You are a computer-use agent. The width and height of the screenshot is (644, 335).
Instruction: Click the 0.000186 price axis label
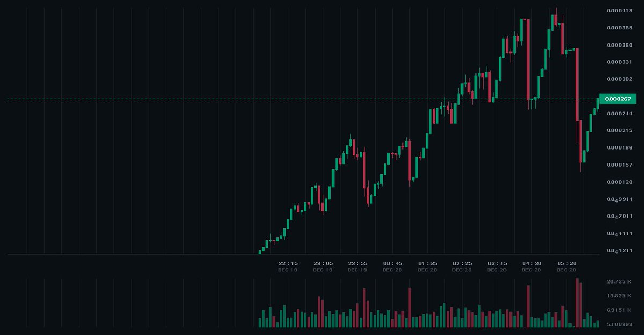pyautogui.click(x=619, y=147)
